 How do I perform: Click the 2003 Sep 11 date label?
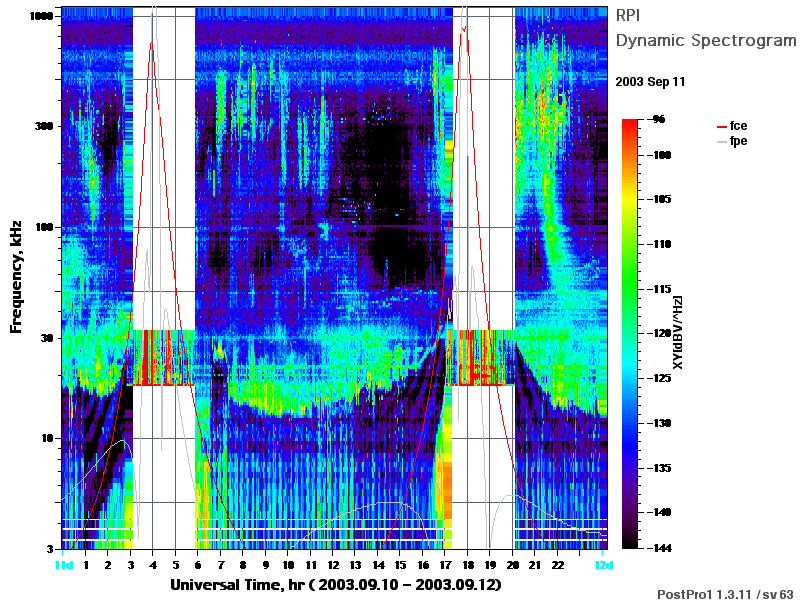[x=651, y=82]
